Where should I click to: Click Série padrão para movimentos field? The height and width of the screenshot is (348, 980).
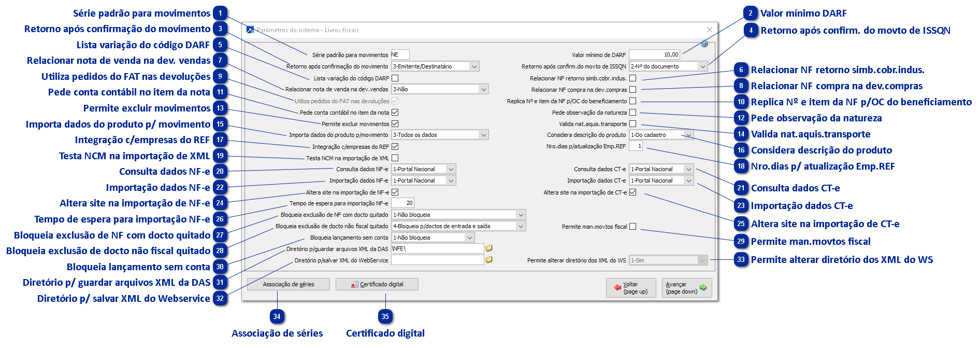(400, 54)
